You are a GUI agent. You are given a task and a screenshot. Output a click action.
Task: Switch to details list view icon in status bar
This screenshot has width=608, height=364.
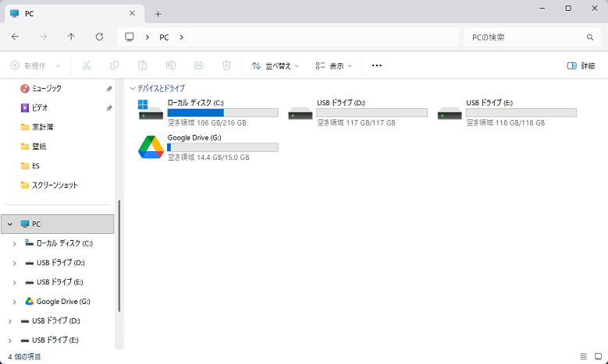(583, 356)
